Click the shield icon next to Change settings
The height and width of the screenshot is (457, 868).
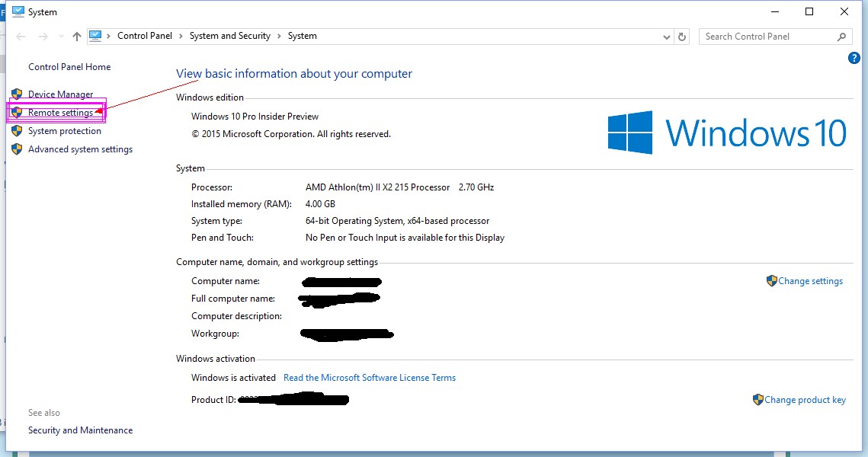click(771, 281)
